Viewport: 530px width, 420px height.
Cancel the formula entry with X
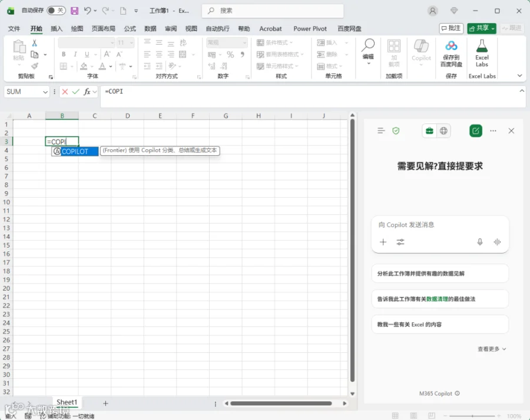[65, 92]
